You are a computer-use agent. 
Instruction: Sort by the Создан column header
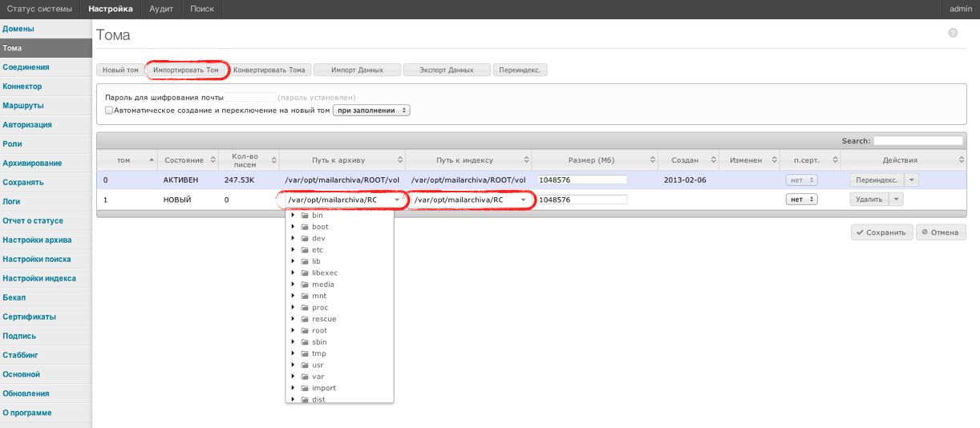pyautogui.click(x=688, y=160)
